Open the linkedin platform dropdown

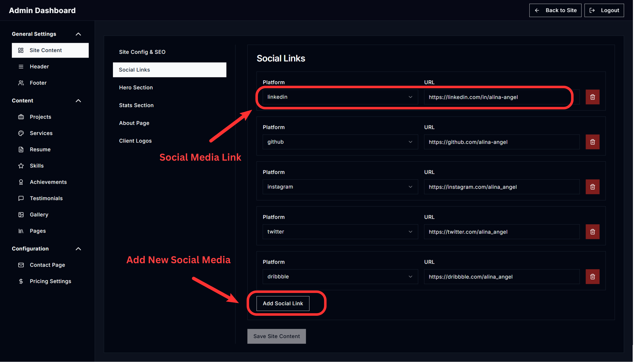click(x=340, y=97)
